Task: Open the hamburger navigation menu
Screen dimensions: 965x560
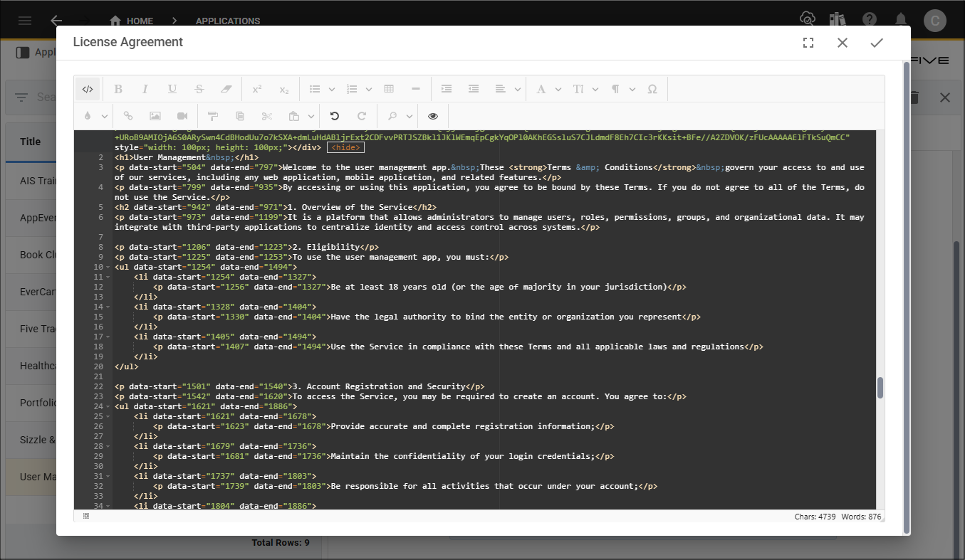Action: click(25, 21)
